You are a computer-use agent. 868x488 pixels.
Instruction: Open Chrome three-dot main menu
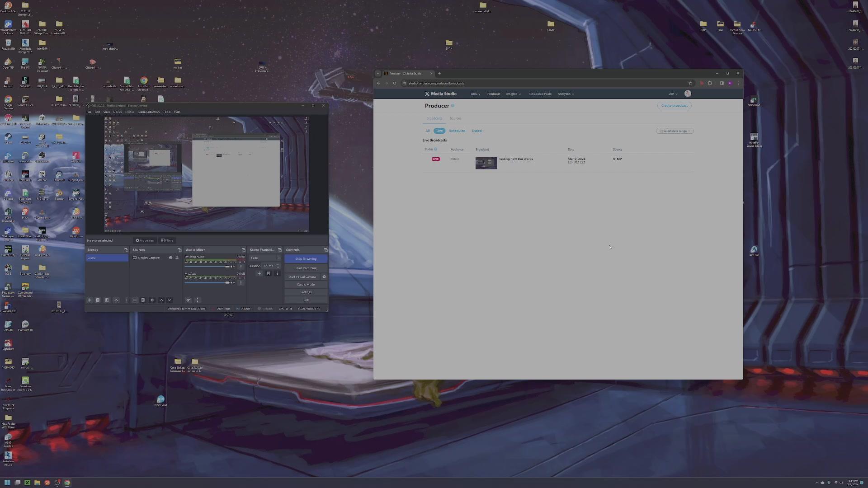pyautogui.click(x=738, y=83)
